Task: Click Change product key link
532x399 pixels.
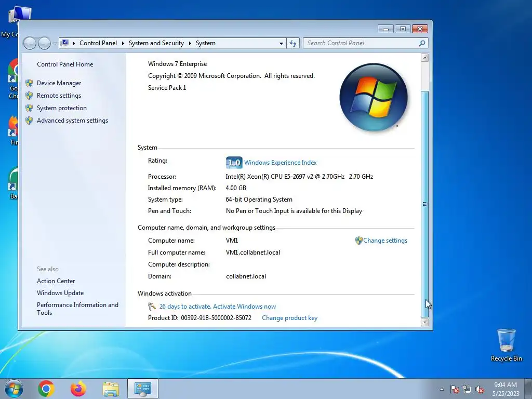Action: pos(290,318)
